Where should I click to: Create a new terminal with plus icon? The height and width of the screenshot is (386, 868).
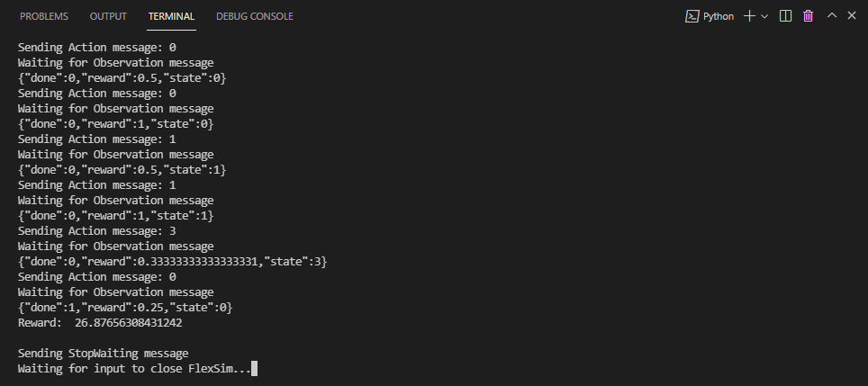coord(749,16)
